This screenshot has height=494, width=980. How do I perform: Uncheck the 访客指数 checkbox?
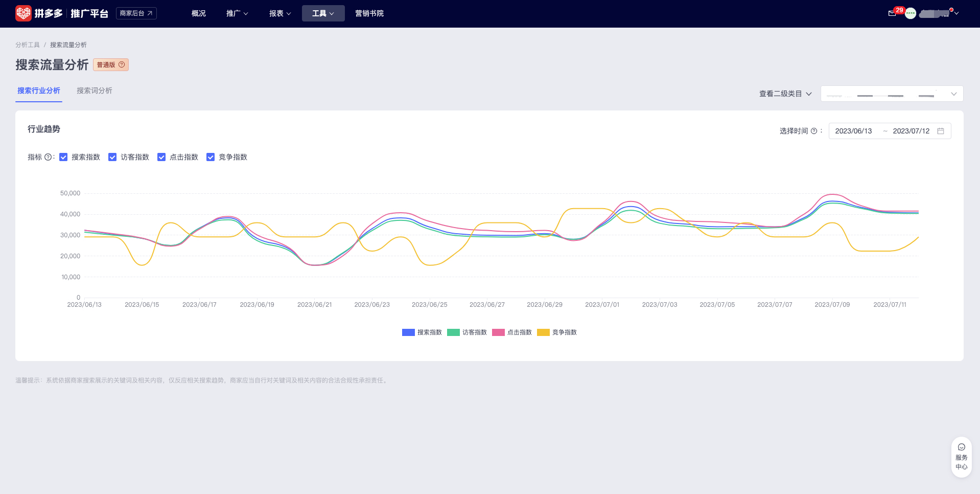(112, 157)
